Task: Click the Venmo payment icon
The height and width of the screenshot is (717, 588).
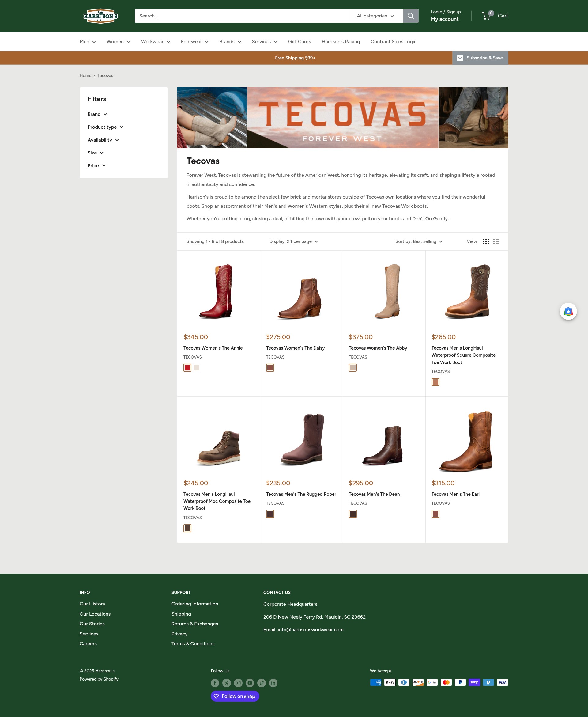Action: (x=488, y=682)
